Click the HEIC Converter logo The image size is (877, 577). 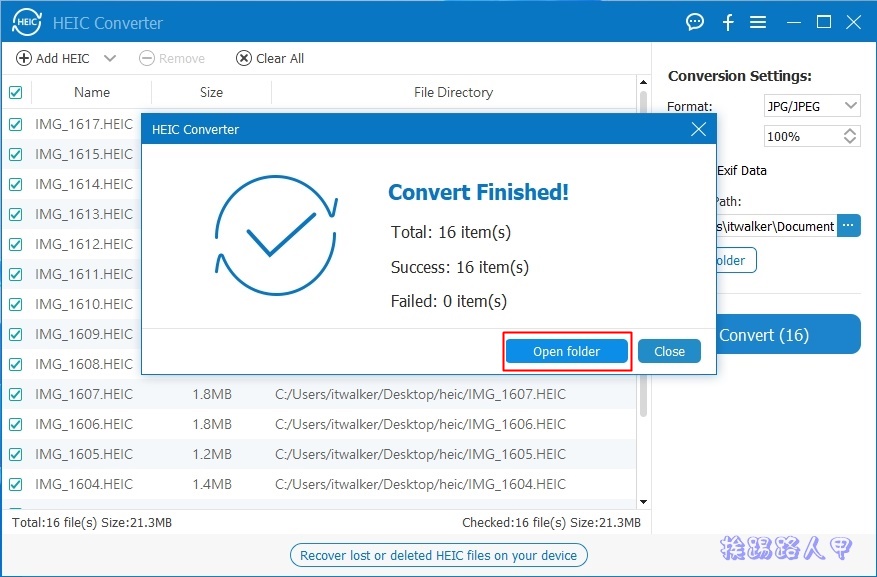[25, 21]
